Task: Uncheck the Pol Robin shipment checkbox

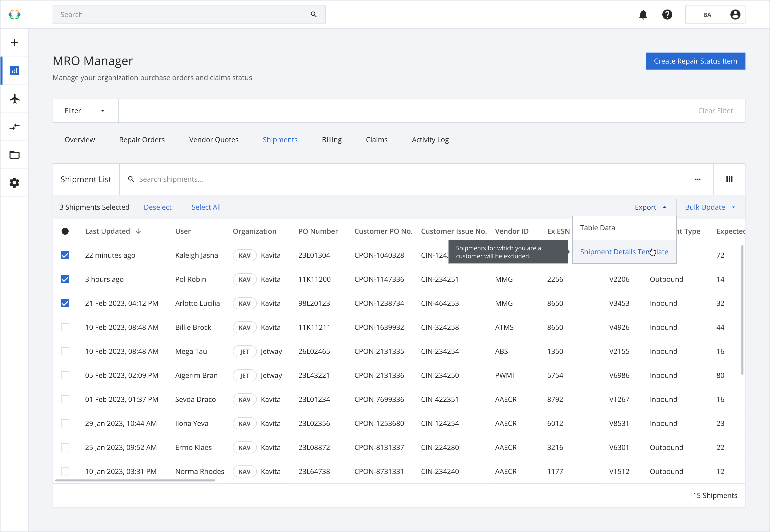Action: point(65,279)
